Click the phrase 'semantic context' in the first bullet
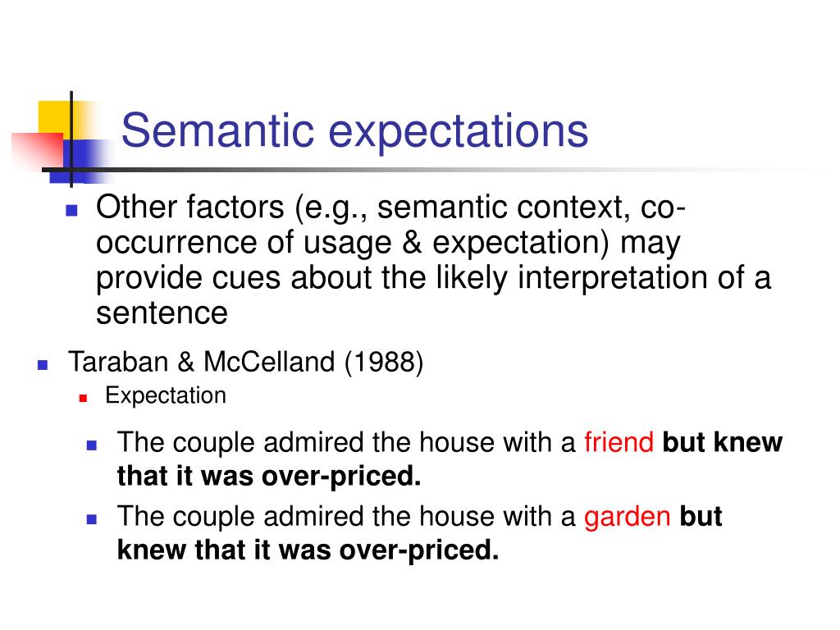Viewport: 840px width, 630px height. 500,208
